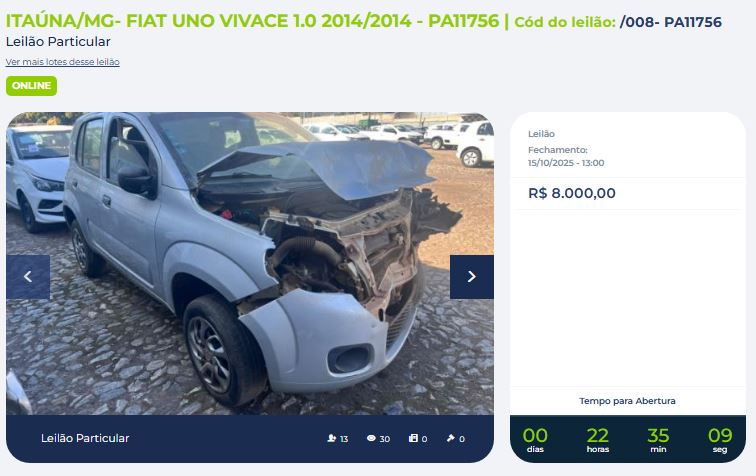
Task: Click the document proposals icon
Action: (x=413, y=438)
